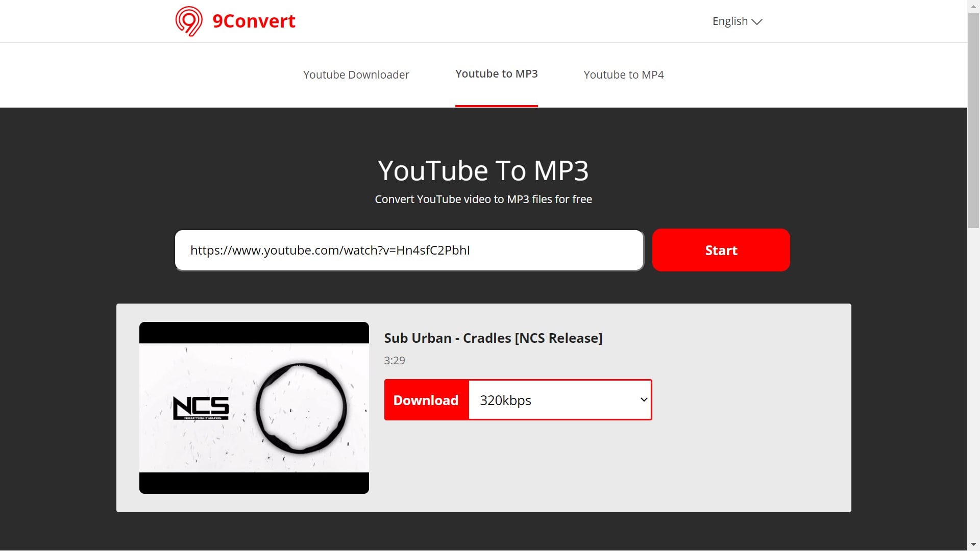Click the chevron next to English
Viewport: 980px width, 551px height.
pos(757,22)
